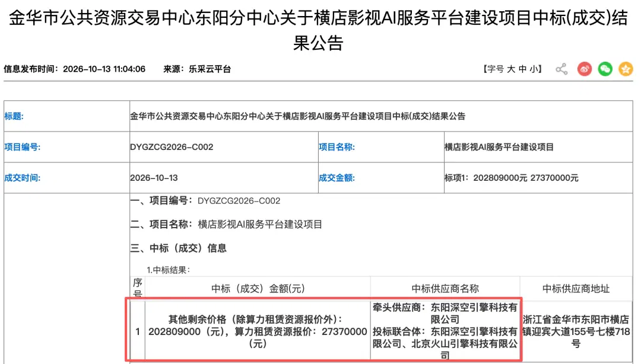Click the line 二、项目名称 in body
Screen dimensions: 641x364
click(x=226, y=224)
